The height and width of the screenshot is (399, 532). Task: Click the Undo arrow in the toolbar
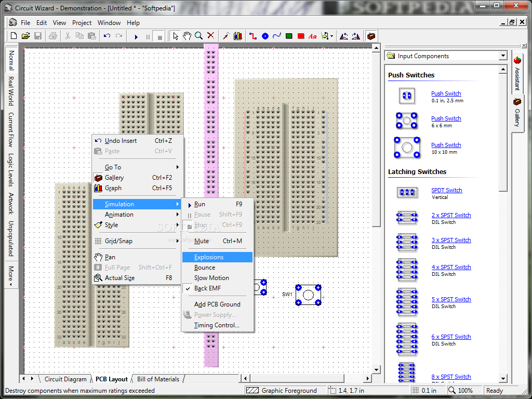click(107, 36)
